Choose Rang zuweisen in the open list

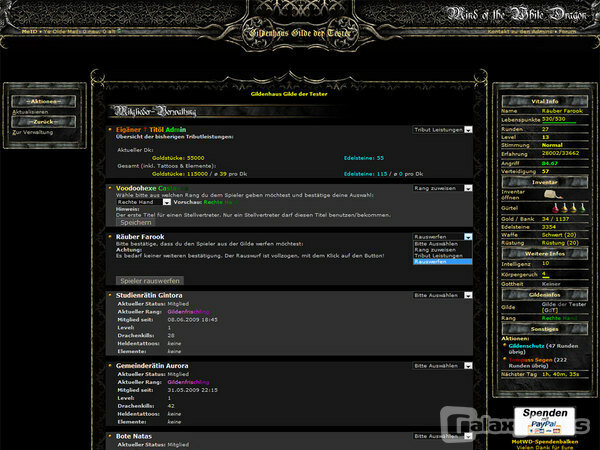[x=442, y=250]
